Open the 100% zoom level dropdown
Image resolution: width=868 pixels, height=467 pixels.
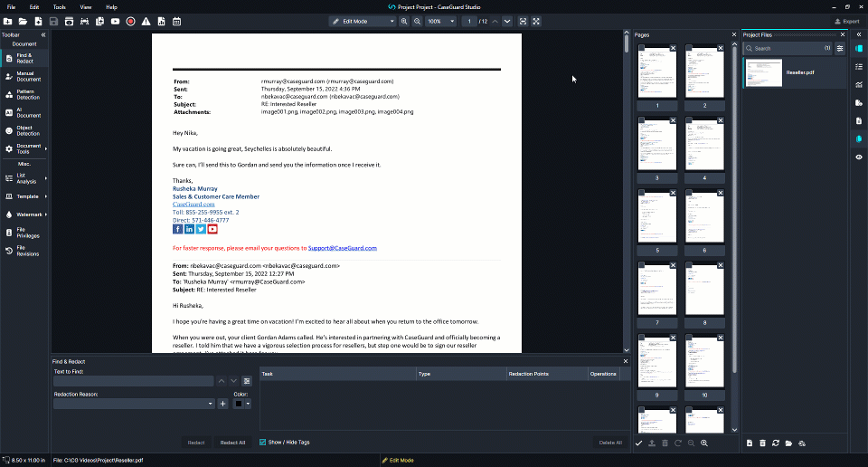pos(440,22)
